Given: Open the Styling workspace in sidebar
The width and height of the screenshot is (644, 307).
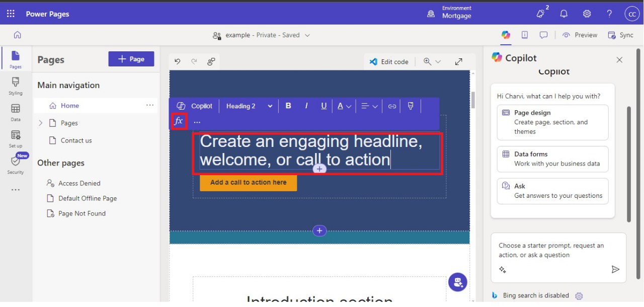Looking at the screenshot, I should (16, 86).
